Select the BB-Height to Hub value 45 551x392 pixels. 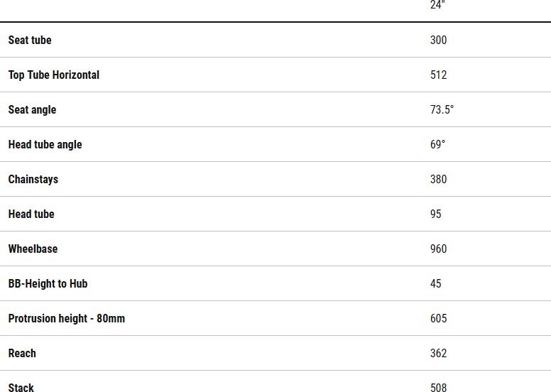pyautogui.click(x=435, y=284)
